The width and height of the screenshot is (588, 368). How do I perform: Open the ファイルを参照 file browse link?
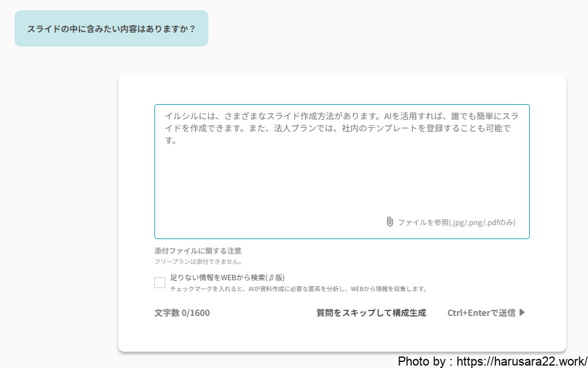tap(423, 222)
